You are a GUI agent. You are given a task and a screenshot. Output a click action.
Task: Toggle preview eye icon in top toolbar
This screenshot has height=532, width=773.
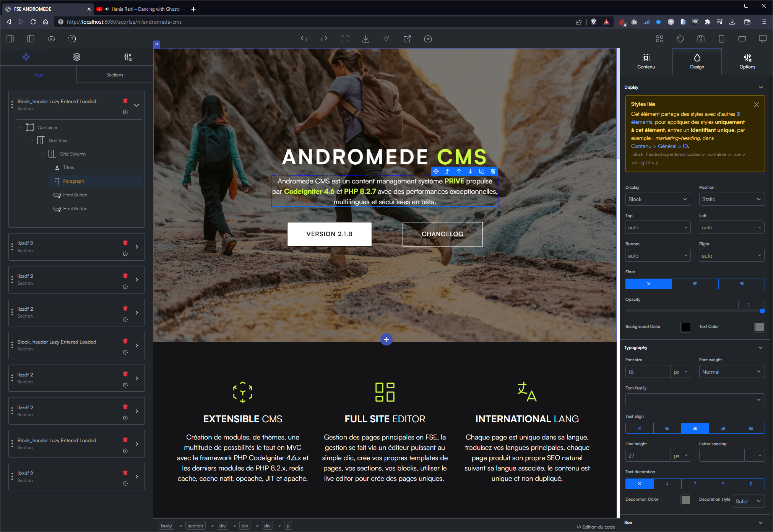click(x=51, y=39)
